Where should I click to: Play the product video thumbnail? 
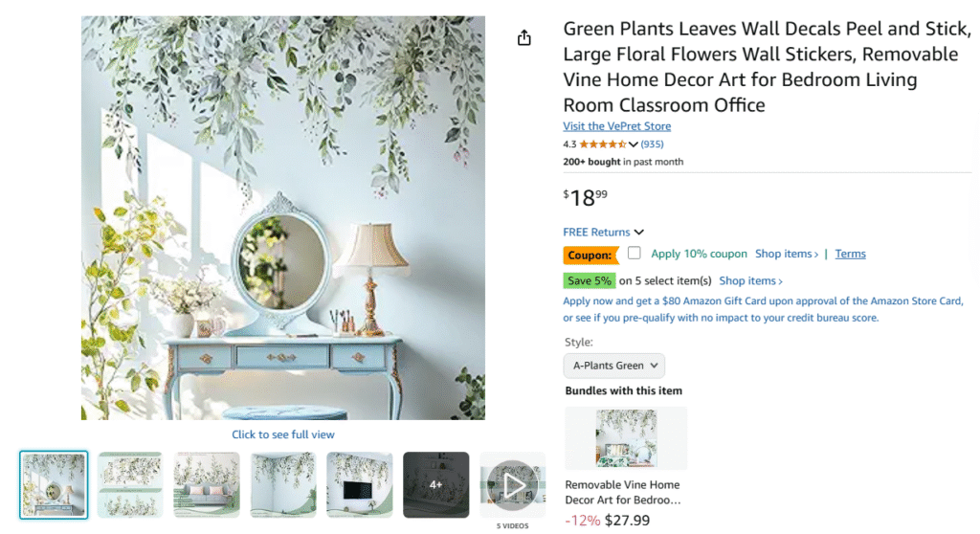point(513,485)
